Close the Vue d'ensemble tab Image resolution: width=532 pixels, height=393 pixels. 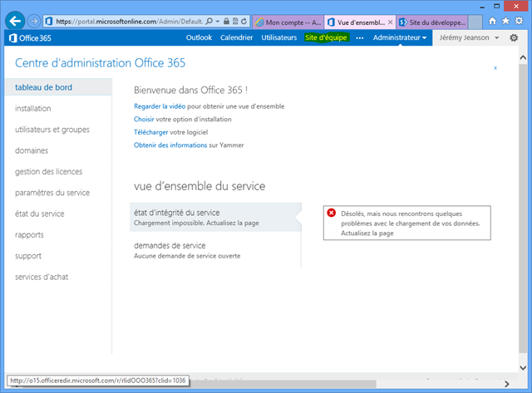[x=390, y=22]
